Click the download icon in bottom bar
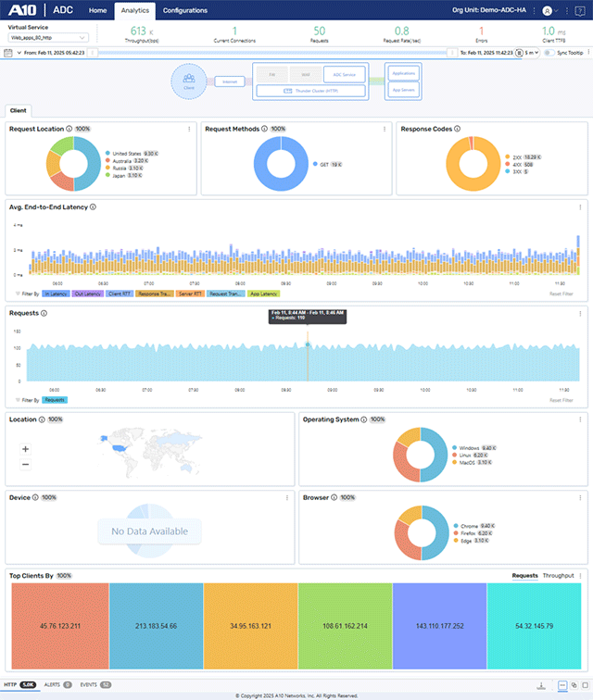The width and height of the screenshot is (593, 700). click(540, 685)
